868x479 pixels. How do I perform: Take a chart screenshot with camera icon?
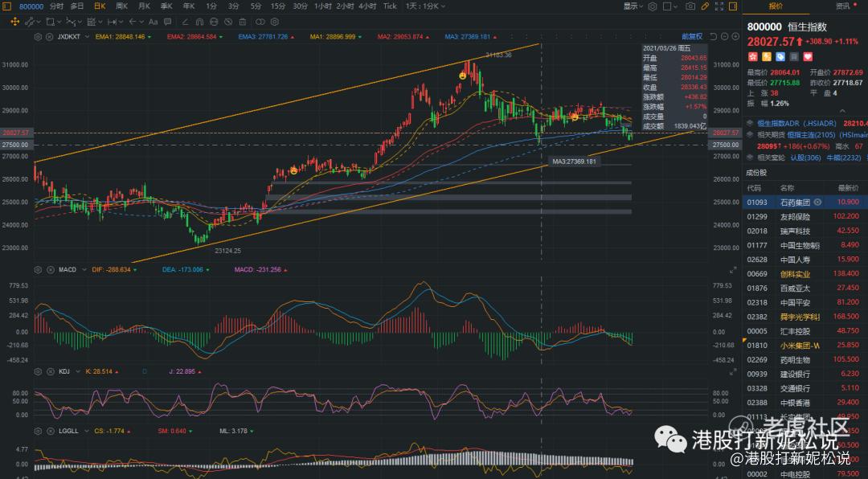pyautogui.click(x=690, y=6)
